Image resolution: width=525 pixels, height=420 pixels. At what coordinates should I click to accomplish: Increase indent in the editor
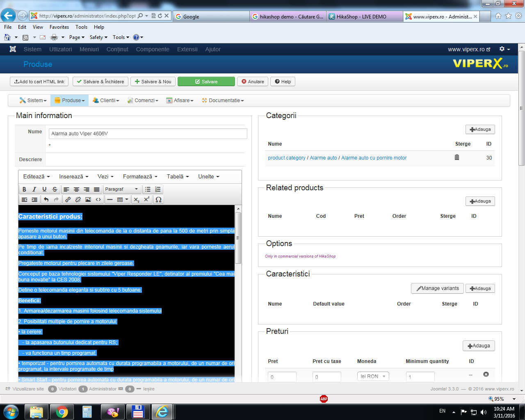click(x=34, y=199)
